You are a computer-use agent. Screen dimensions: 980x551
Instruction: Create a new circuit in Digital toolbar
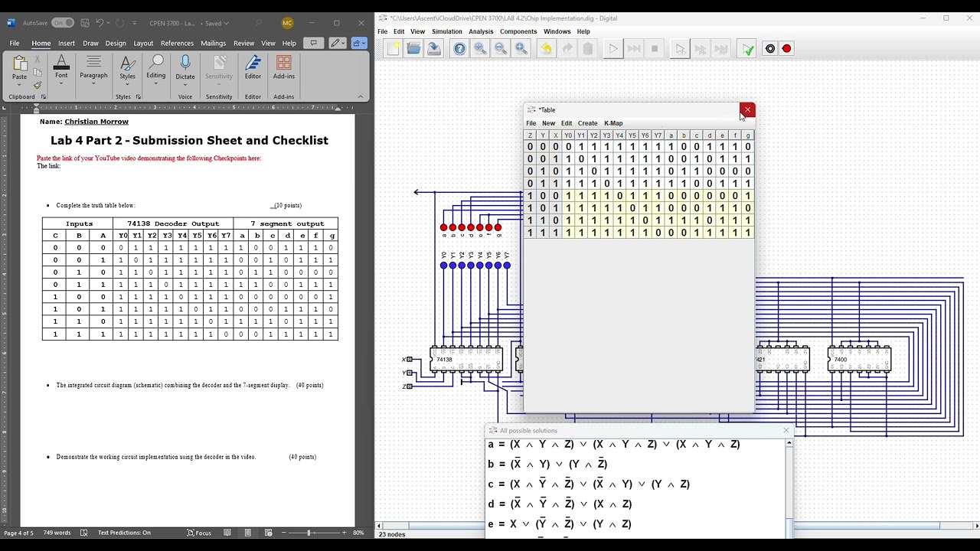click(x=394, y=49)
